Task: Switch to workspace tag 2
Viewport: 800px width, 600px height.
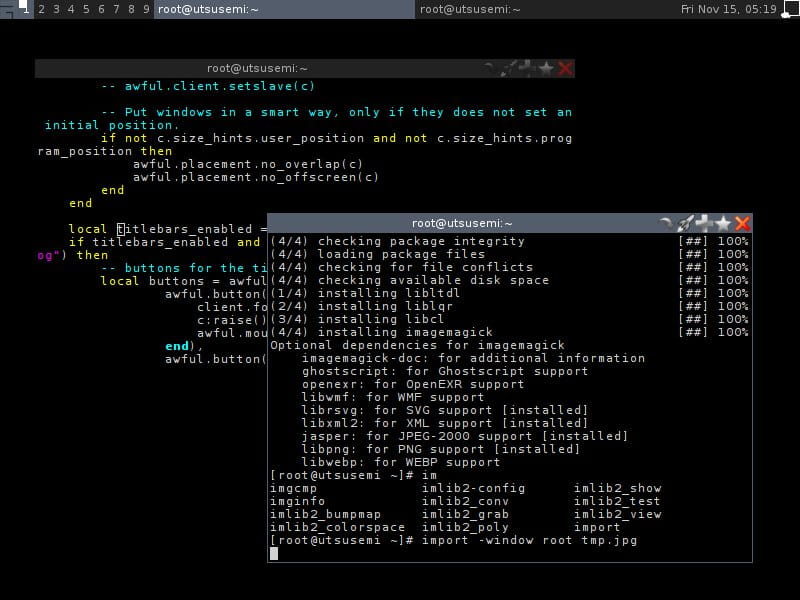Action: [41, 9]
